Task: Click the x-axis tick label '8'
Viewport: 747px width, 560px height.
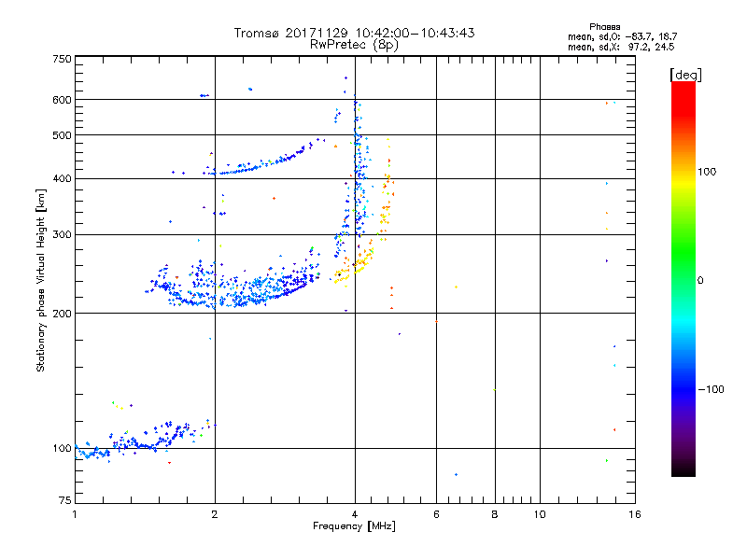Action: (x=495, y=514)
